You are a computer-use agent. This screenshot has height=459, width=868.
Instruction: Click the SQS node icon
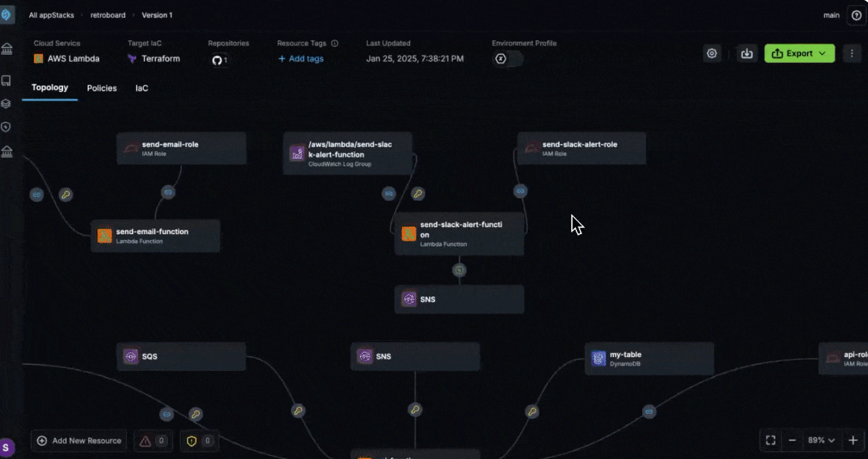(x=130, y=356)
